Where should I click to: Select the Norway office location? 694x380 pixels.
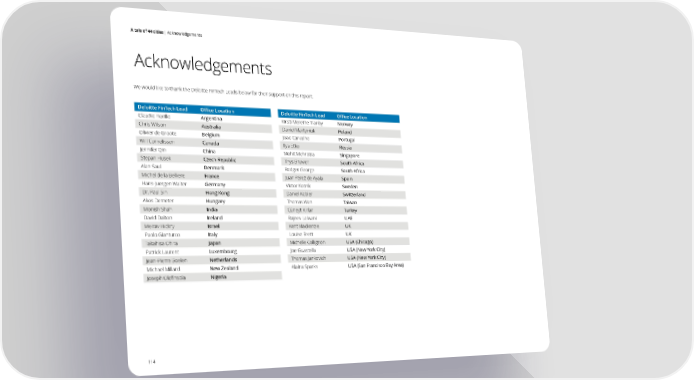tap(345, 124)
